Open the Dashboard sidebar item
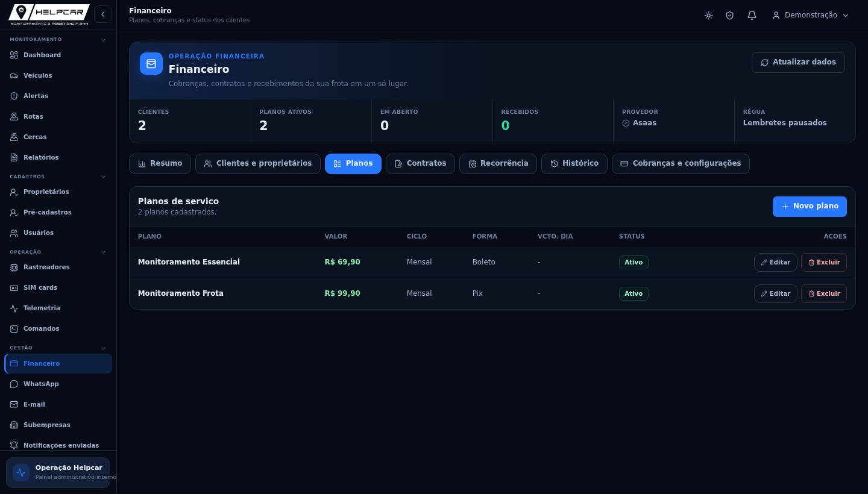The image size is (868, 494). (x=58, y=55)
